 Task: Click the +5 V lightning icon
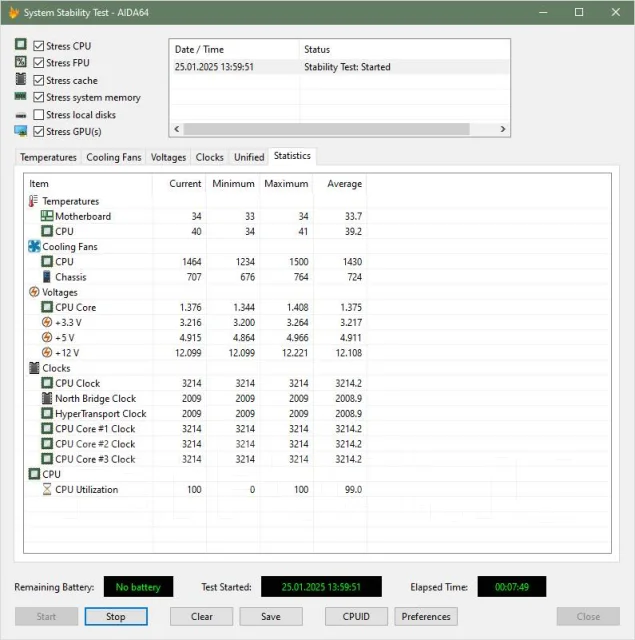(x=47, y=337)
